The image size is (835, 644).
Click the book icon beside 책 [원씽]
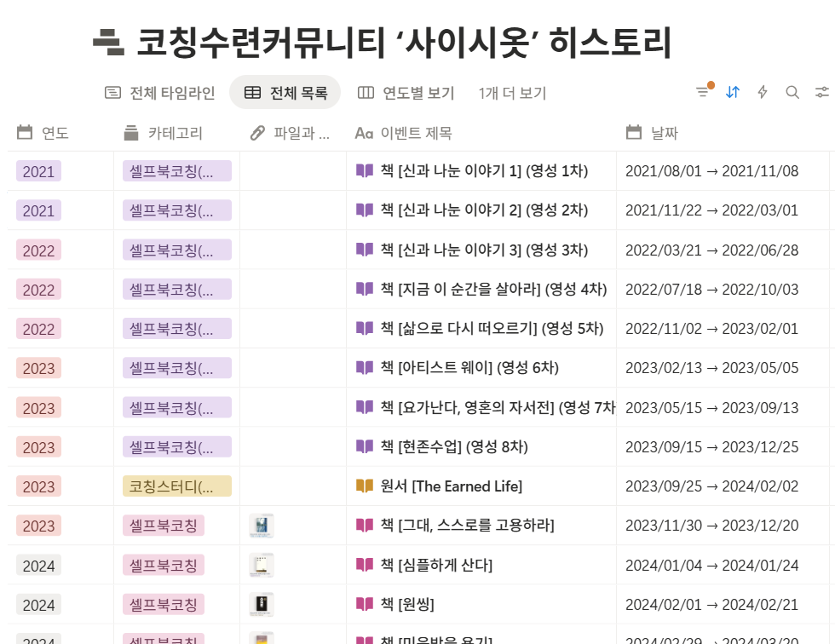click(x=366, y=604)
